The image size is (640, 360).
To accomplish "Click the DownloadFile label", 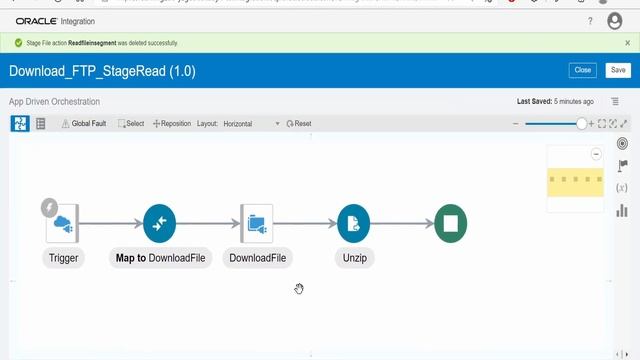I will point(258,258).
